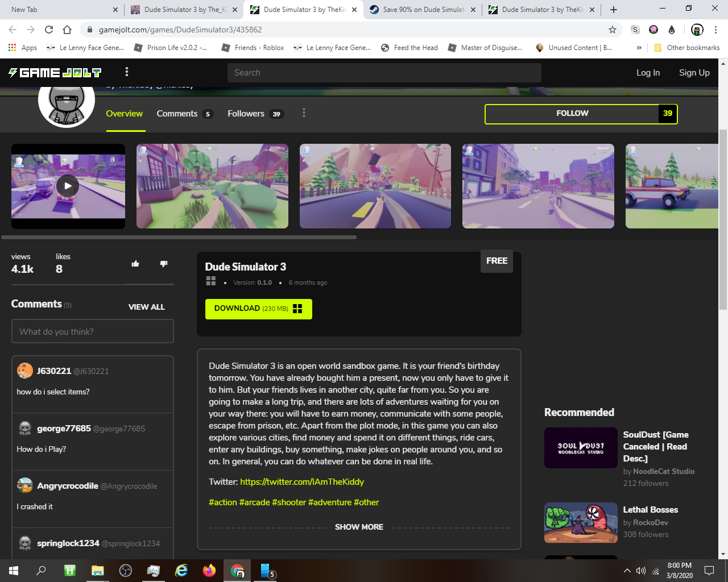The image size is (728, 582).
Task: Expand the description with SHOW MORE
Action: pyautogui.click(x=359, y=527)
